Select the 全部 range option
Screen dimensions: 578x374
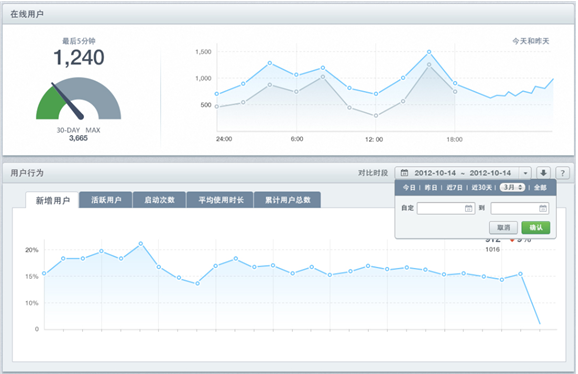pyautogui.click(x=540, y=188)
